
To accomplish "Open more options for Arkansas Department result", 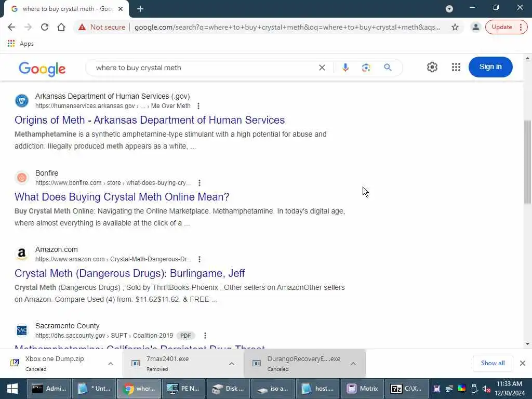I will coord(198,106).
